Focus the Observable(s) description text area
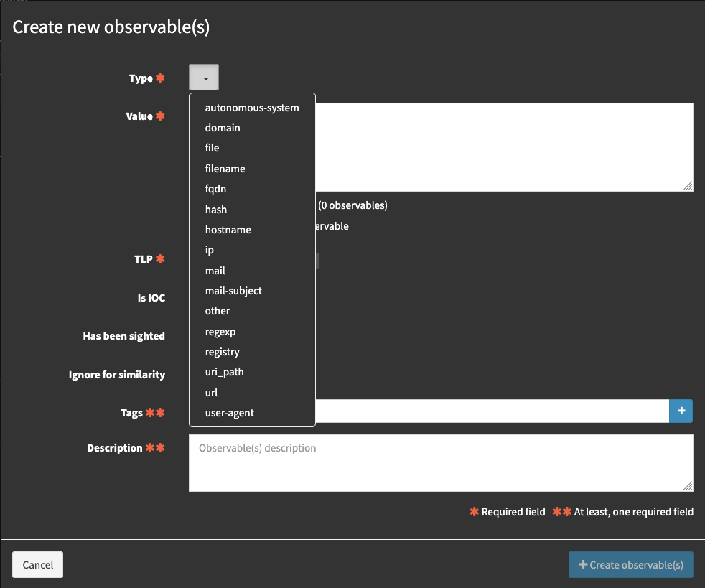The height and width of the screenshot is (588, 705). (440, 463)
